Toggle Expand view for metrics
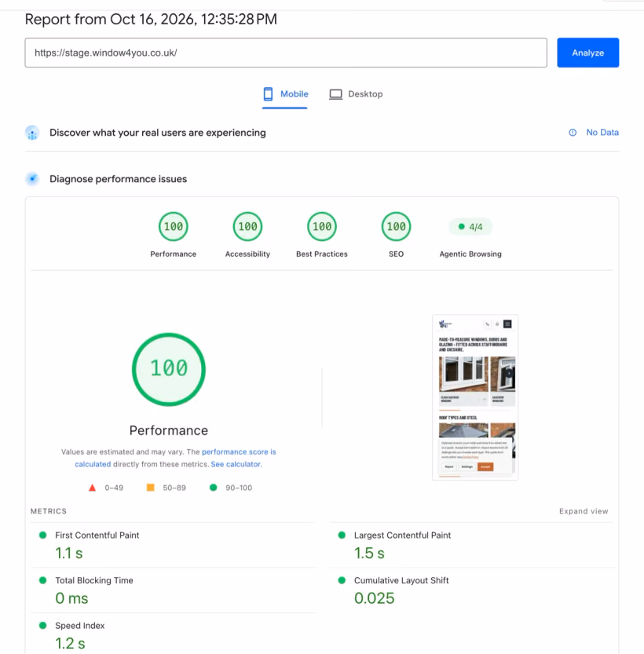644x654 pixels. 584,511
